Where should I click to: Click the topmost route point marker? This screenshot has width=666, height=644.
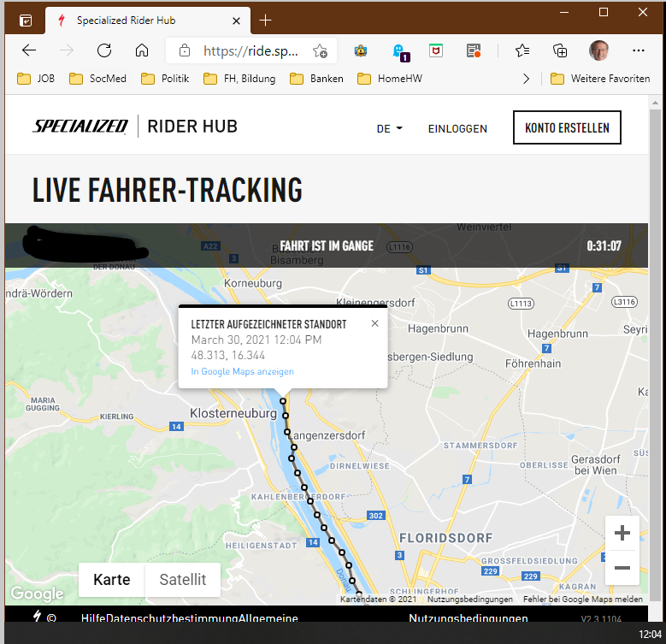[283, 401]
